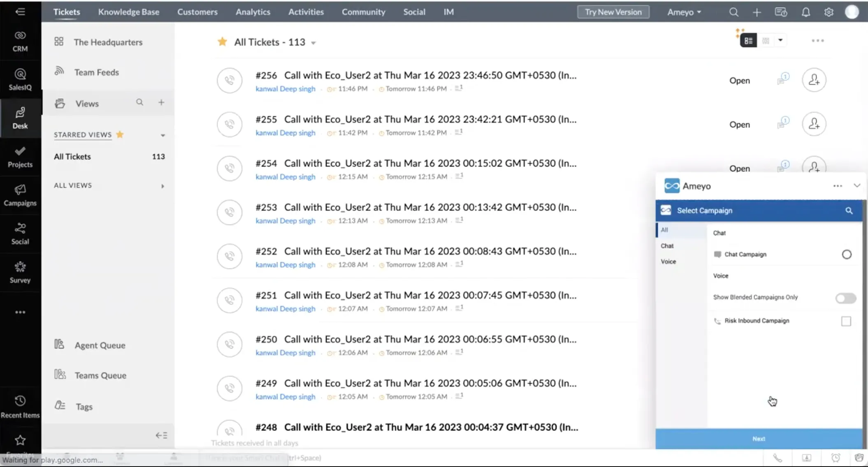Open kanwal Deep singh link on ticket #253
The height and width of the screenshot is (467, 868).
(x=285, y=221)
